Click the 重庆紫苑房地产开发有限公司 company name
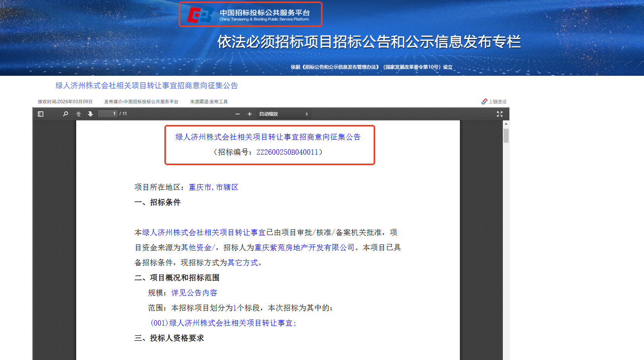Image resolution: width=644 pixels, height=360 pixels. pyautogui.click(x=304, y=248)
